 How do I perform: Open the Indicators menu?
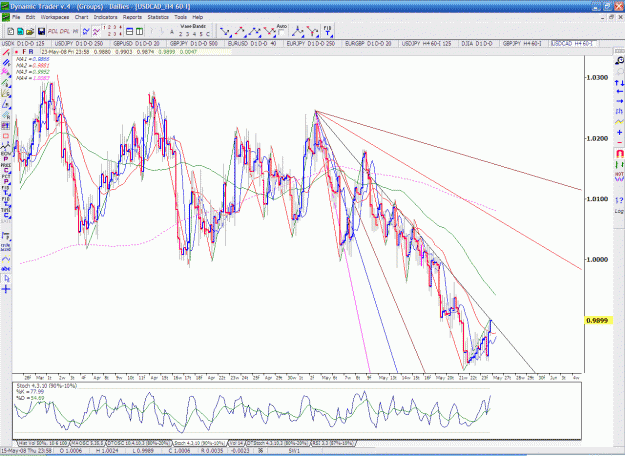[105, 17]
